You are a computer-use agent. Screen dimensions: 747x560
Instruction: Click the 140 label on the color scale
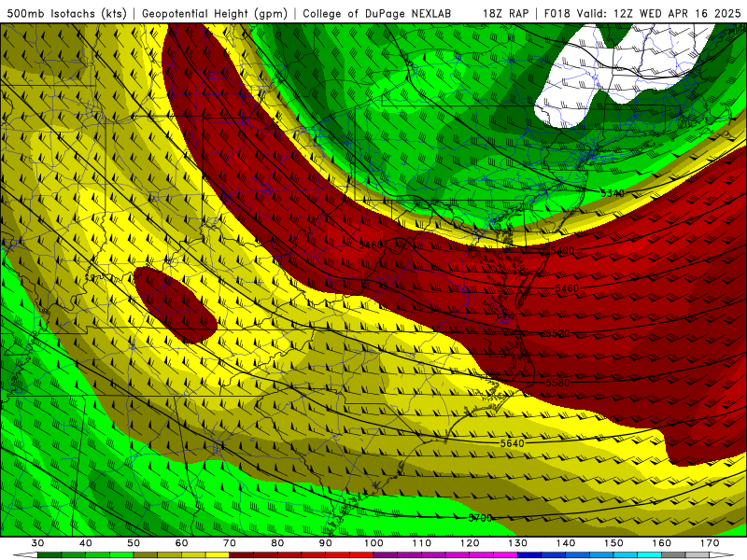coord(566,543)
